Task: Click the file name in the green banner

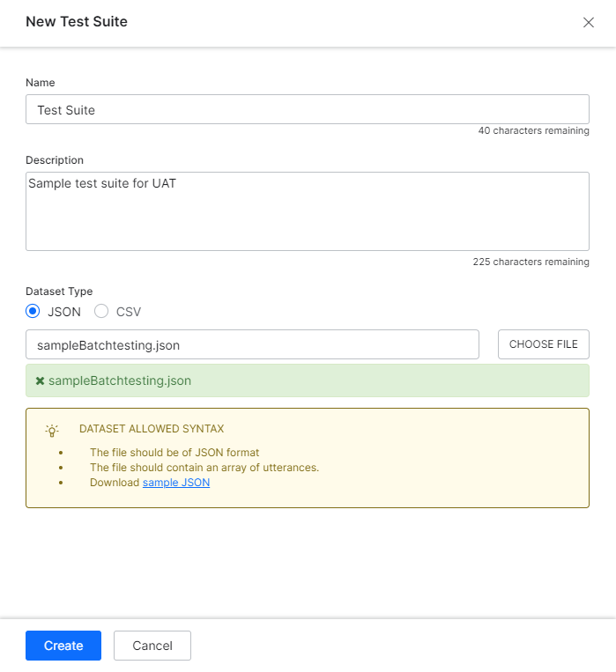Action: 119,381
